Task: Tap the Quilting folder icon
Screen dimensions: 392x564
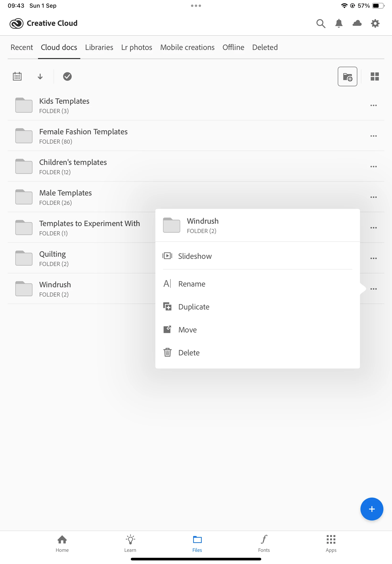Action: tap(24, 258)
